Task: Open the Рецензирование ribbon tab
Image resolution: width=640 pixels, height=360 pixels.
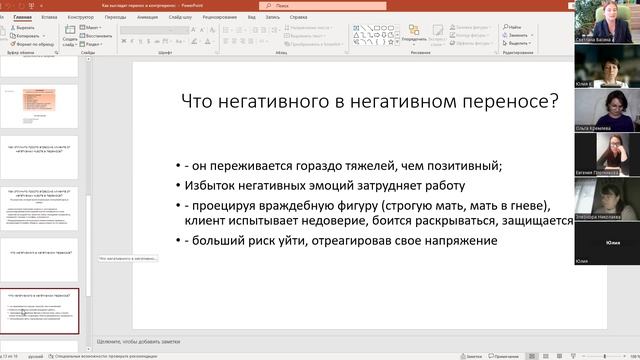Action: tap(220, 17)
